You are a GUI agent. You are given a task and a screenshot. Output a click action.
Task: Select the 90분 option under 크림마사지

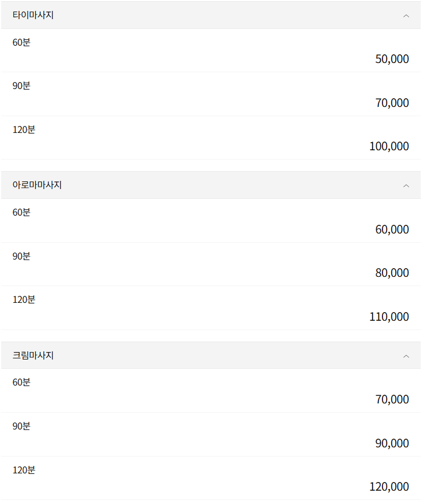click(21, 426)
